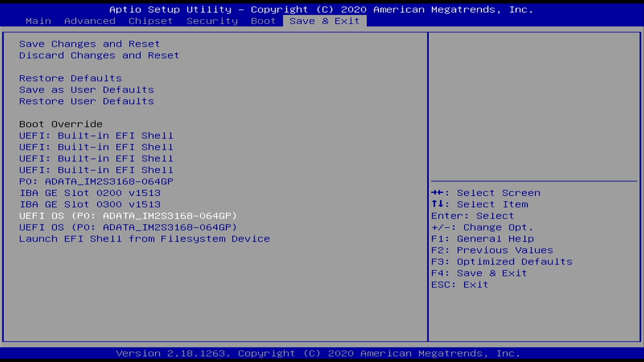
Task: Open the Chipset tab
Action: (x=151, y=21)
